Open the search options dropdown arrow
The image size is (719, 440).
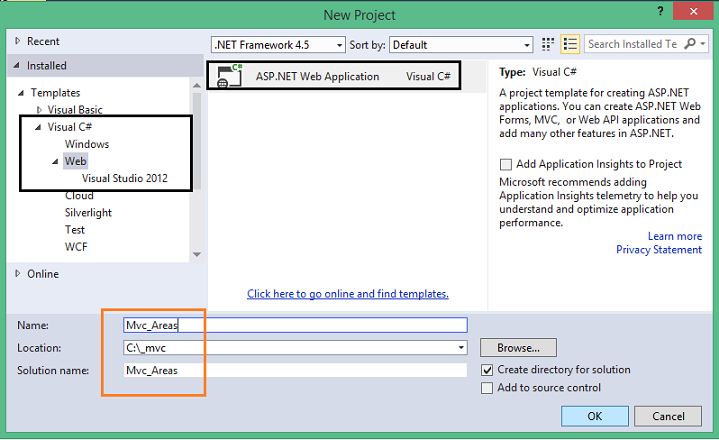(702, 44)
